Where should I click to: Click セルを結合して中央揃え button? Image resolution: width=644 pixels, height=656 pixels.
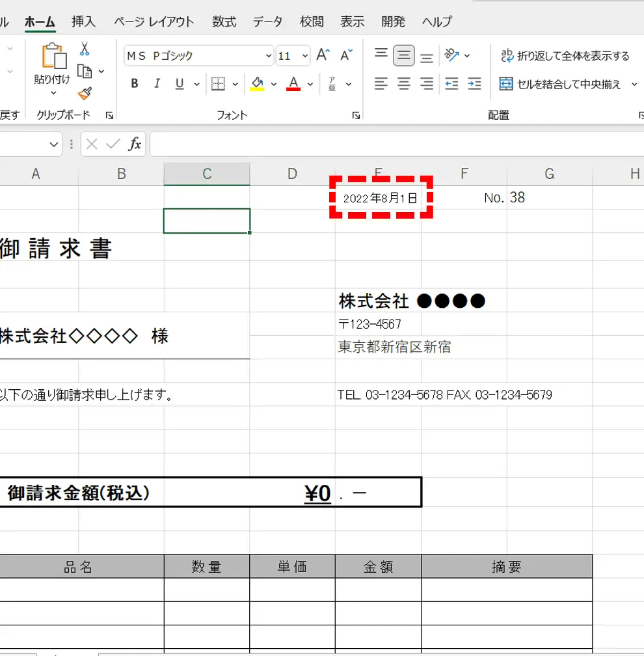click(560, 84)
